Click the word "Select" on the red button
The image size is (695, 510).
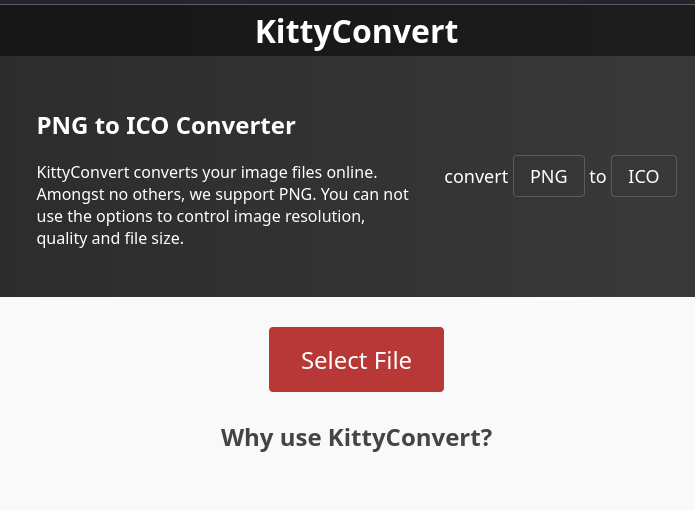335,360
